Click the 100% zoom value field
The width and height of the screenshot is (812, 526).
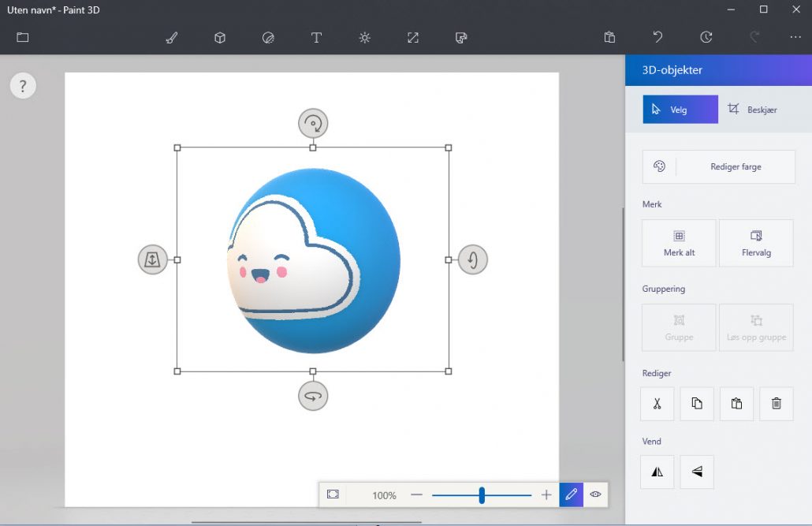tap(383, 494)
